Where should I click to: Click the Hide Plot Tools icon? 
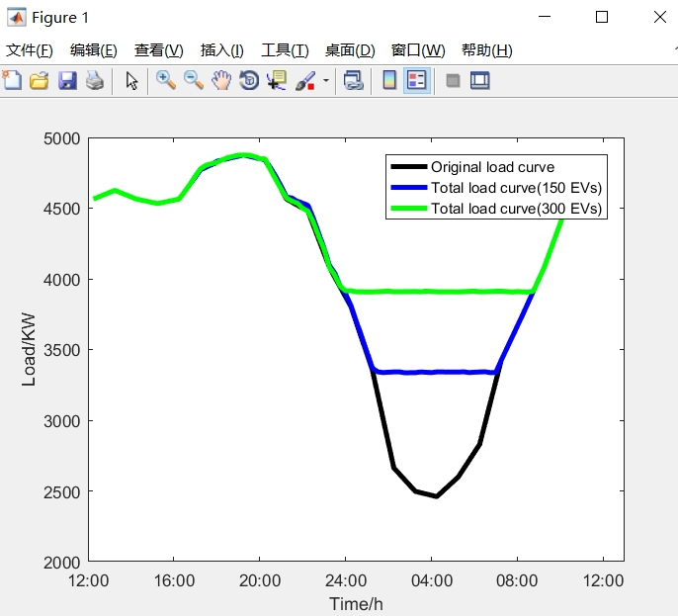click(453, 80)
